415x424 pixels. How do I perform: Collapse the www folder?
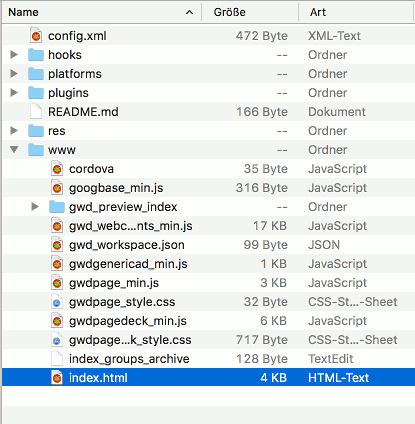[x=14, y=149]
